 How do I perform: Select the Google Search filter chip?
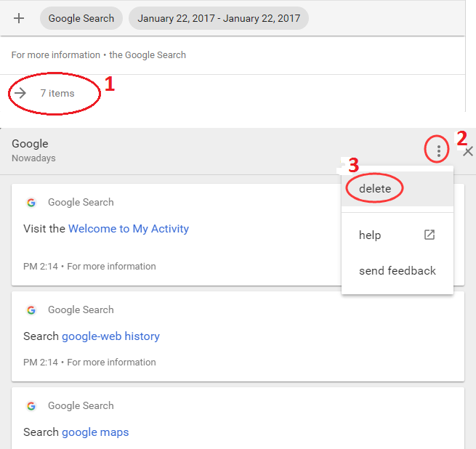pos(81,19)
